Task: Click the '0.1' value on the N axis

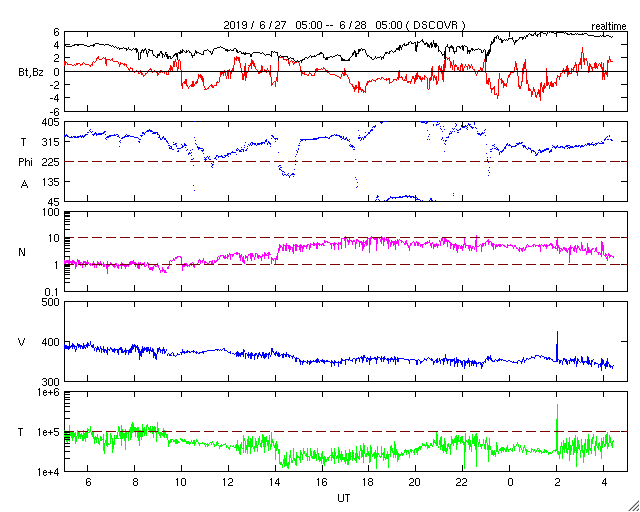Action: 53,292
